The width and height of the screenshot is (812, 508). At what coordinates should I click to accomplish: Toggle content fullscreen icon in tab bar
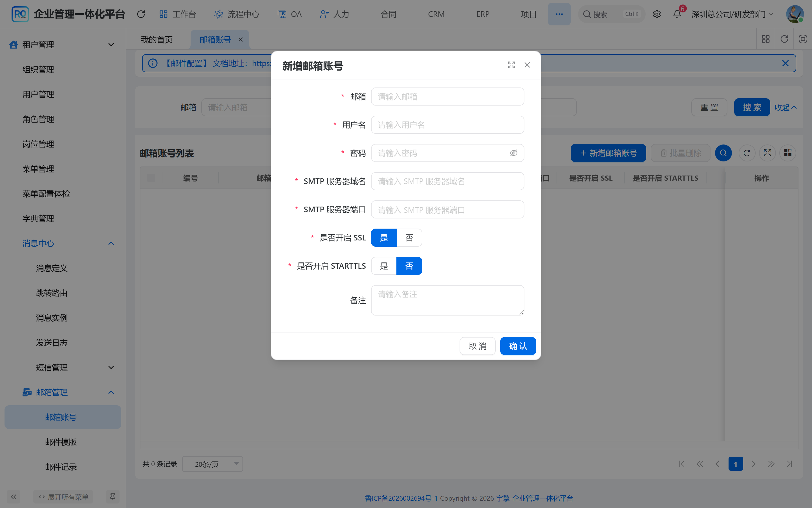(x=803, y=39)
